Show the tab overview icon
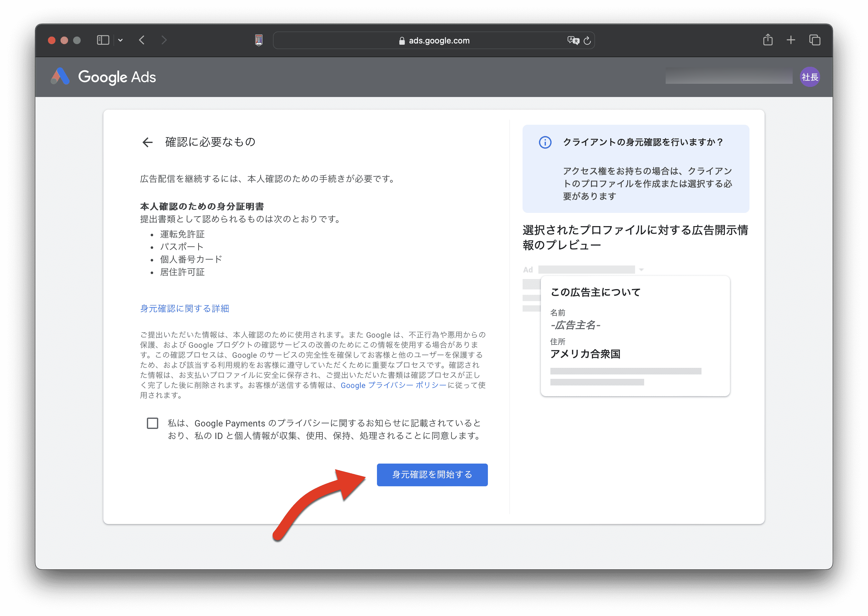Viewport: 868px width, 616px height. tap(814, 40)
